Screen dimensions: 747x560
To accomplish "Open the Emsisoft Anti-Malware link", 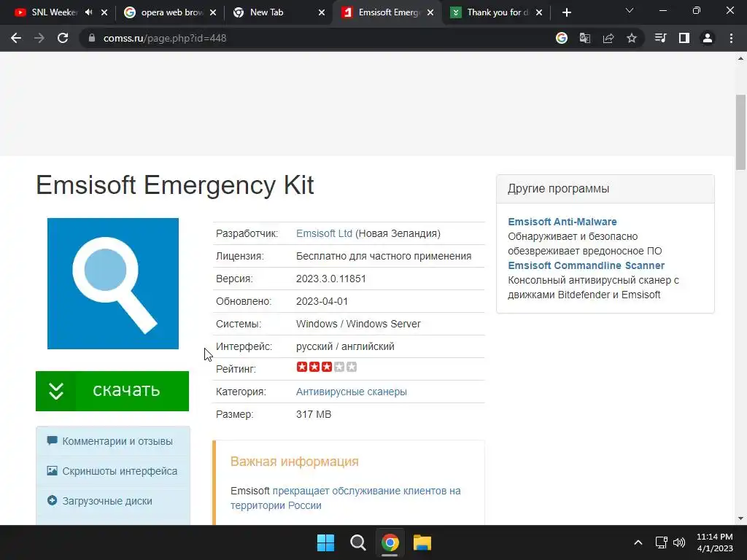I will pos(562,222).
